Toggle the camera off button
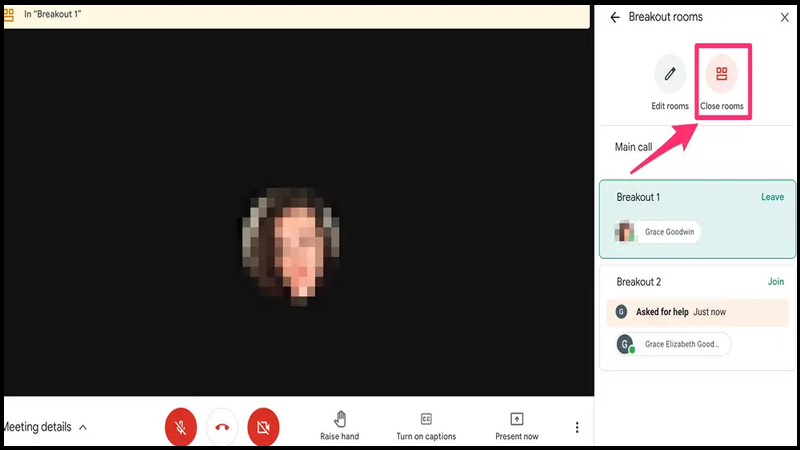Image resolution: width=800 pixels, height=450 pixels. (x=263, y=427)
